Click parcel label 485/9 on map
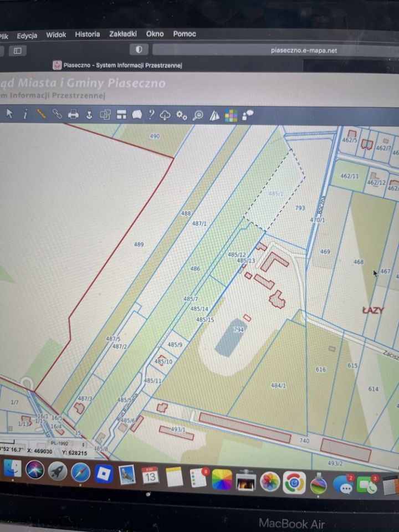This screenshot has width=399, height=532. click(175, 345)
